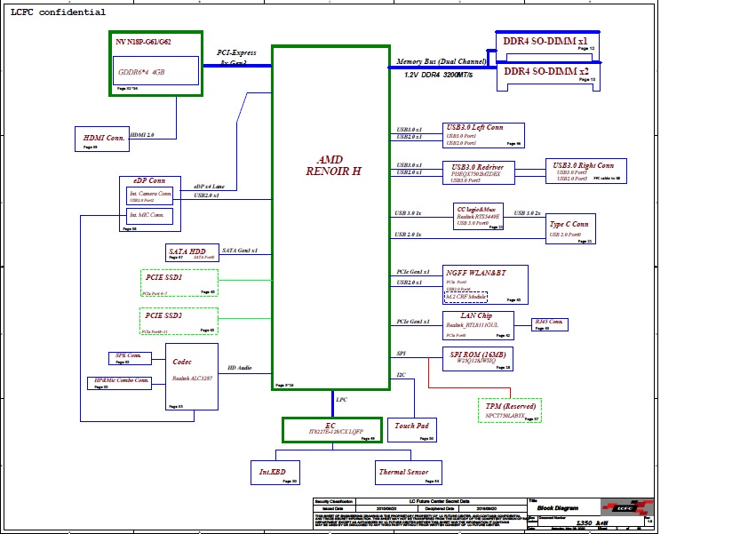Click the SPI ROM (16MB) block
The height and width of the screenshot is (534, 756).
tap(478, 359)
